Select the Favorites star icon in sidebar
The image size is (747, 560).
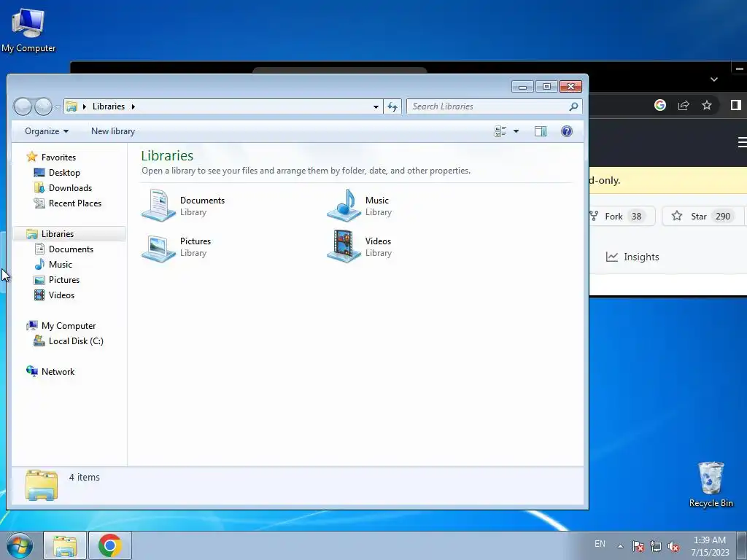(x=32, y=157)
